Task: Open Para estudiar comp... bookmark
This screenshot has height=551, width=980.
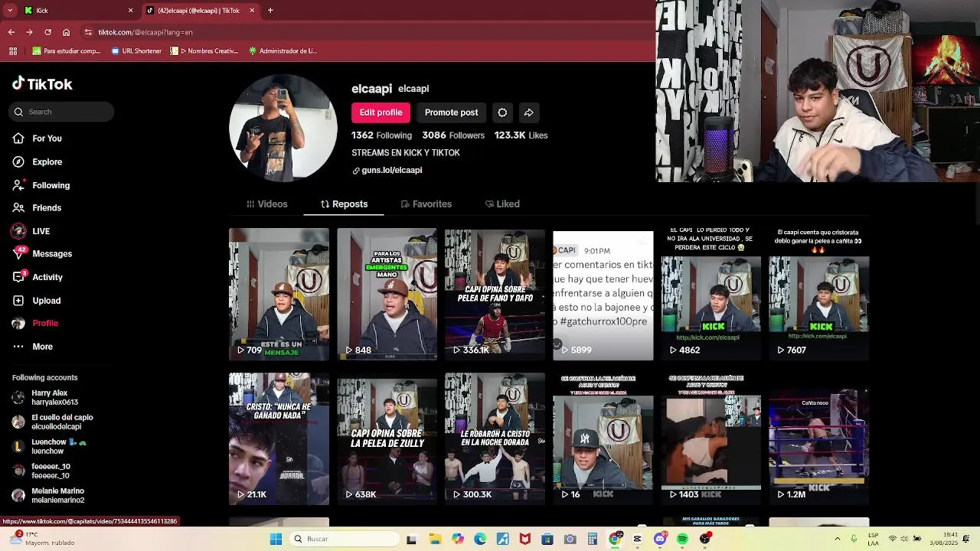Action: [67, 51]
